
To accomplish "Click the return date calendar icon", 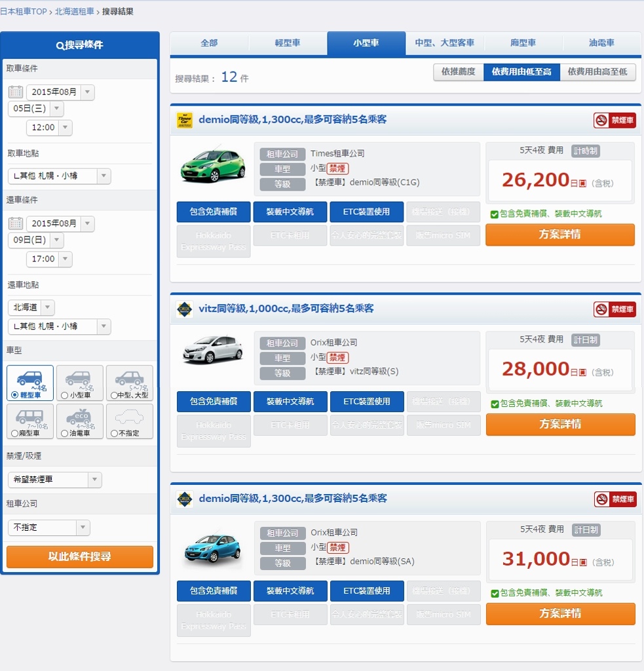I will pyautogui.click(x=16, y=223).
